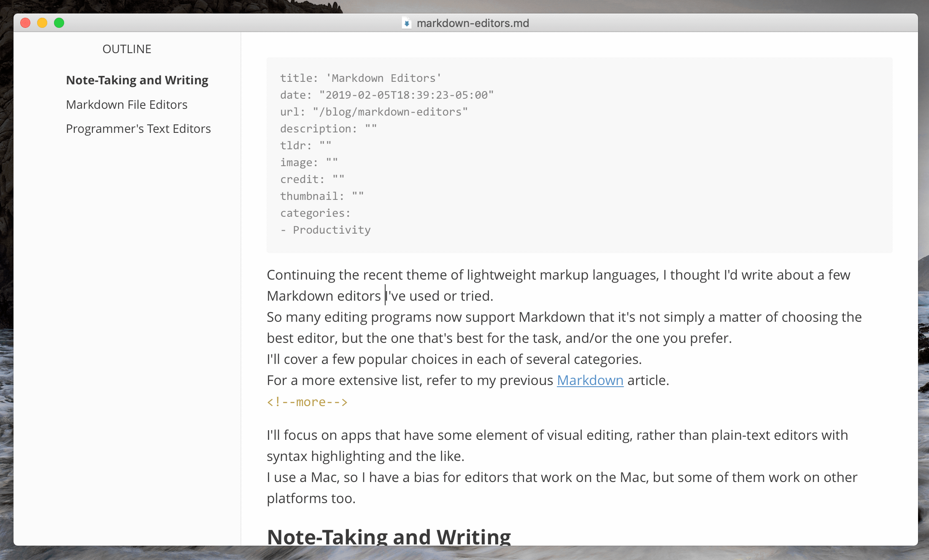Minimize the window with yellow button
The image size is (929, 560).
coord(42,23)
